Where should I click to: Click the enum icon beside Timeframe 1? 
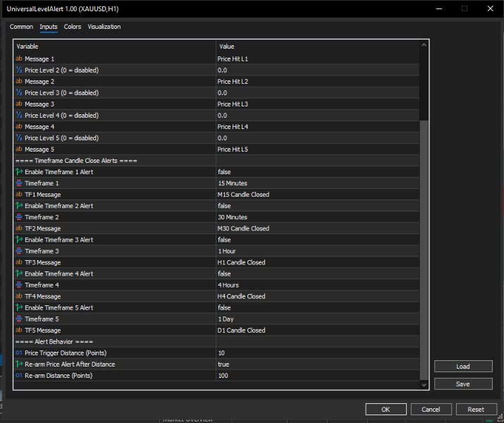click(19, 183)
